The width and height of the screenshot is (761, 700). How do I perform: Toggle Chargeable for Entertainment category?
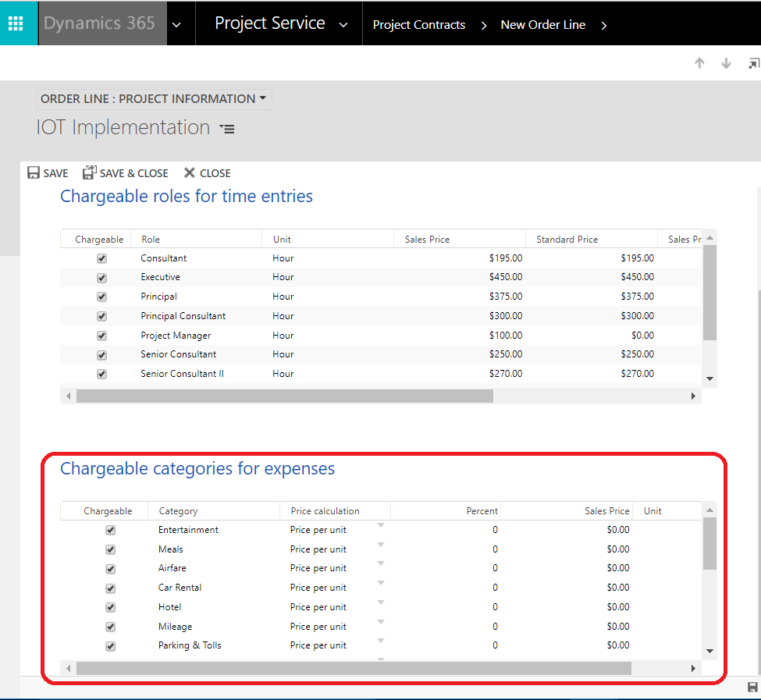111,530
